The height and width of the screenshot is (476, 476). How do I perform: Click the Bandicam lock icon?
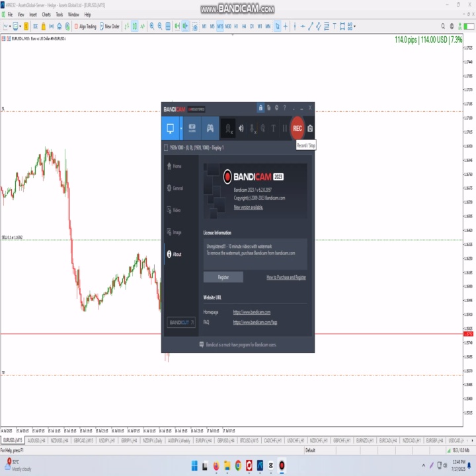(x=260, y=108)
